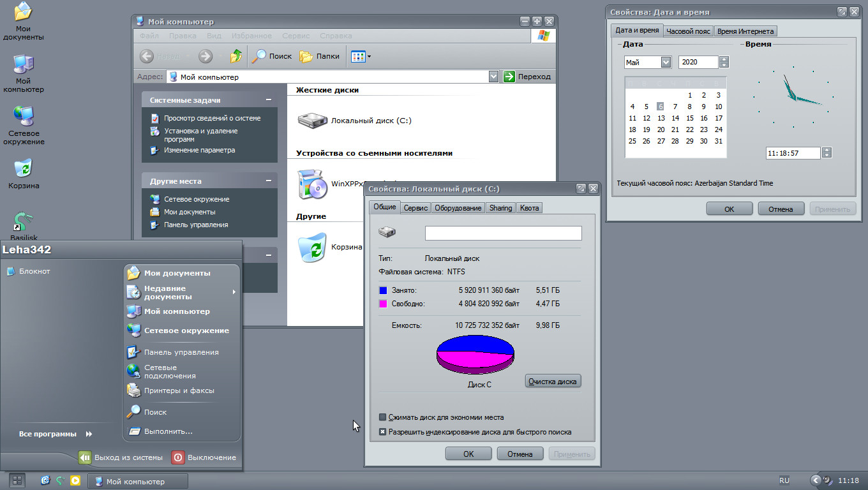Click the disk label input field
The image size is (868, 490).
[x=503, y=233]
